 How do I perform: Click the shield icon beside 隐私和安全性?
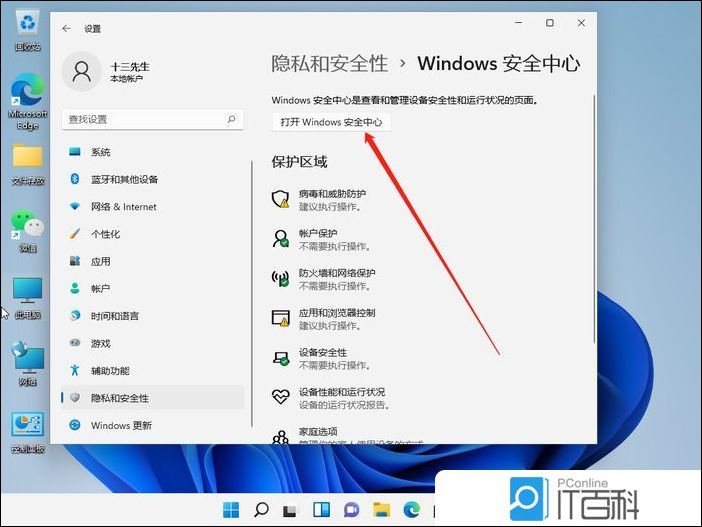coord(75,398)
